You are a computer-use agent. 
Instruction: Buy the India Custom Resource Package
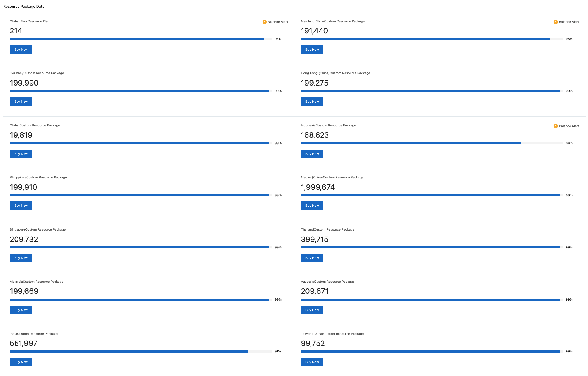[21, 362]
